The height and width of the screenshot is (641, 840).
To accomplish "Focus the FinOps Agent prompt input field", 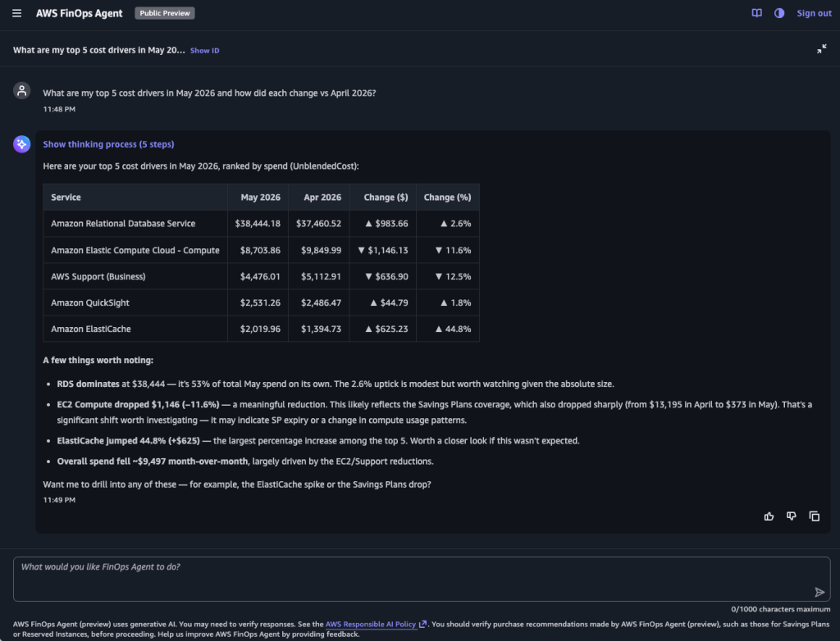I will (x=422, y=579).
